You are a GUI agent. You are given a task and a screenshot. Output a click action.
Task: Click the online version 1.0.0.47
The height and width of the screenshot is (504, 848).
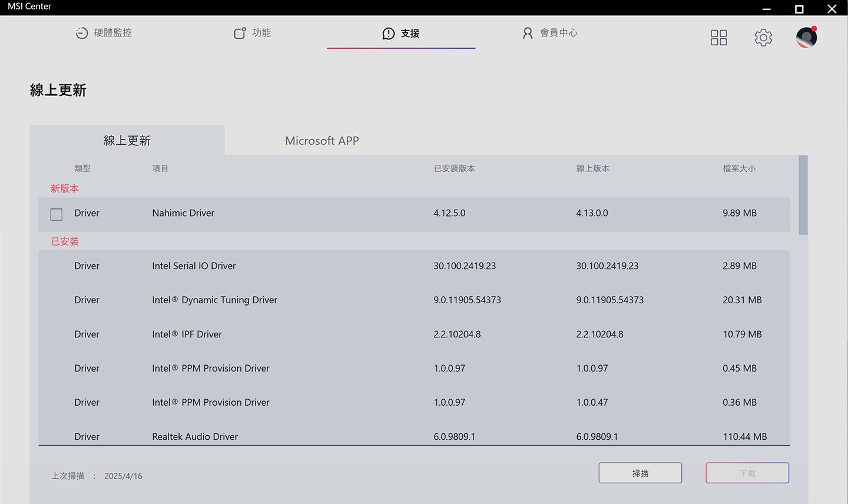click(x=592, y=403)
